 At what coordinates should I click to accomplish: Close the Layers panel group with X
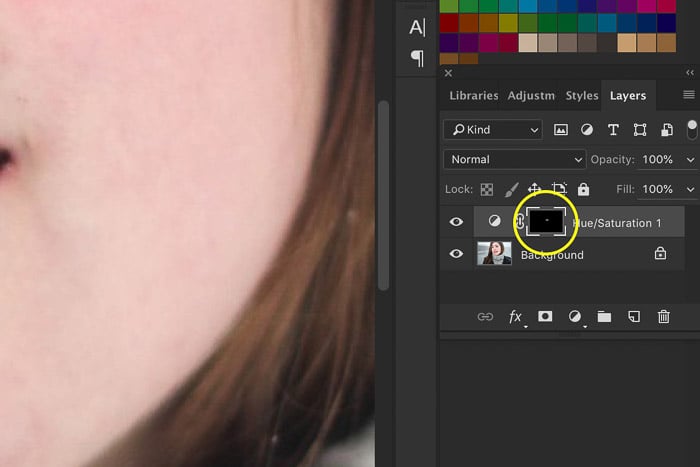448,73
